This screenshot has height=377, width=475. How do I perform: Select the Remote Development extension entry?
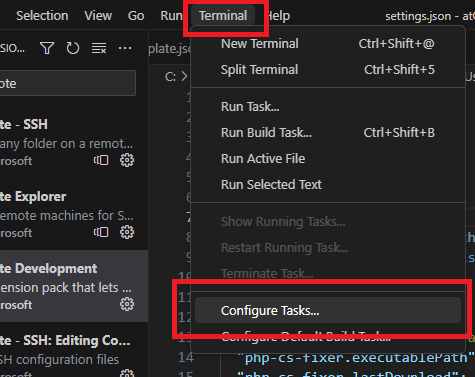(74, 286)
